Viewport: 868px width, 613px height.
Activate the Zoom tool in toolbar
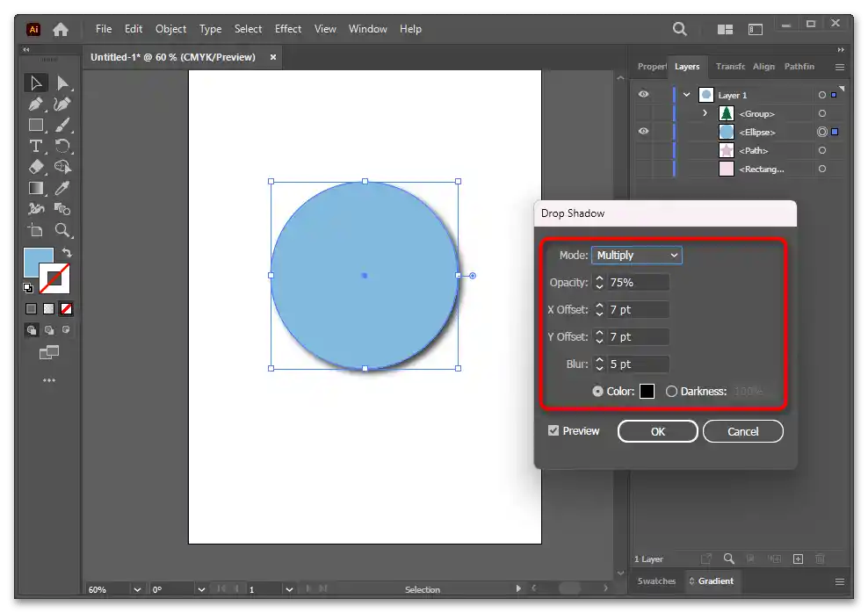click(62, 230)
